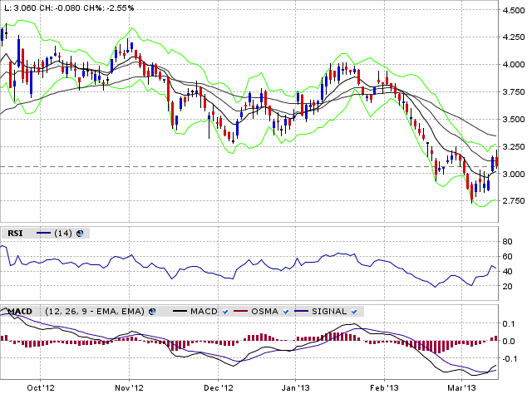Click the MACD 0.1 scale label
This screenshot has width=532, height=399.
pos(509,324)
